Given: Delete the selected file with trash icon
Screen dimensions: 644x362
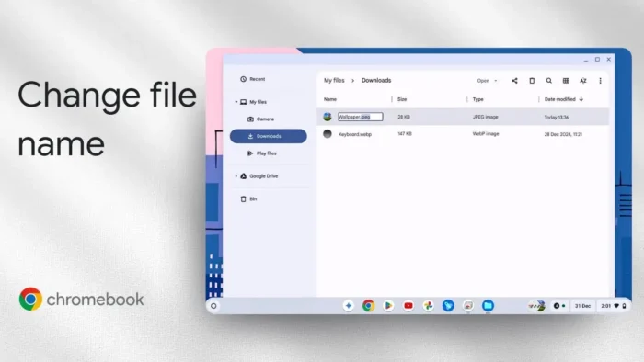Looking at the screenshot, I should [532, 81].
